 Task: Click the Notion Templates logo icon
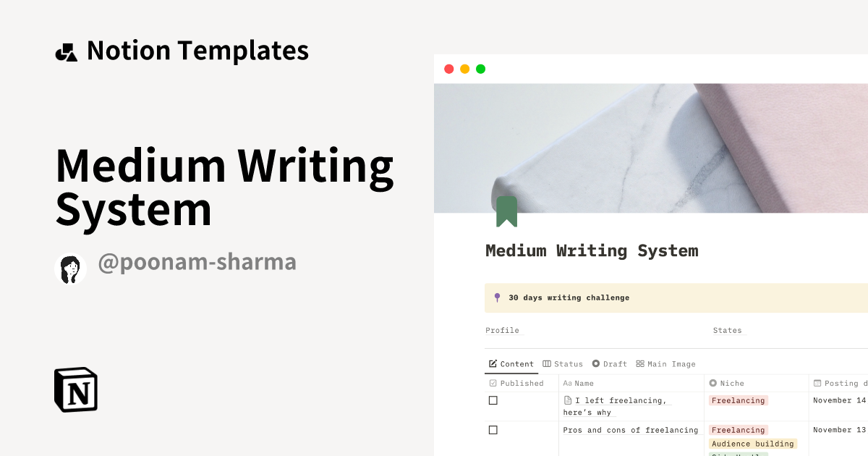point(66,50)
